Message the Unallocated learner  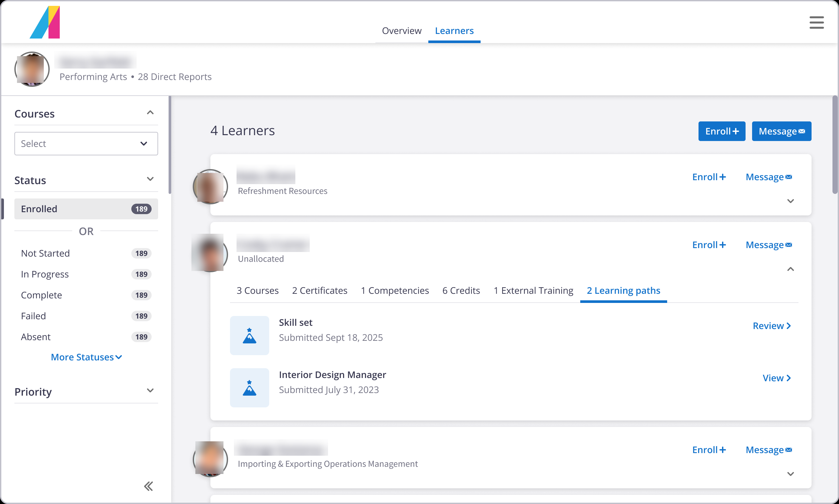click(769, 245)
